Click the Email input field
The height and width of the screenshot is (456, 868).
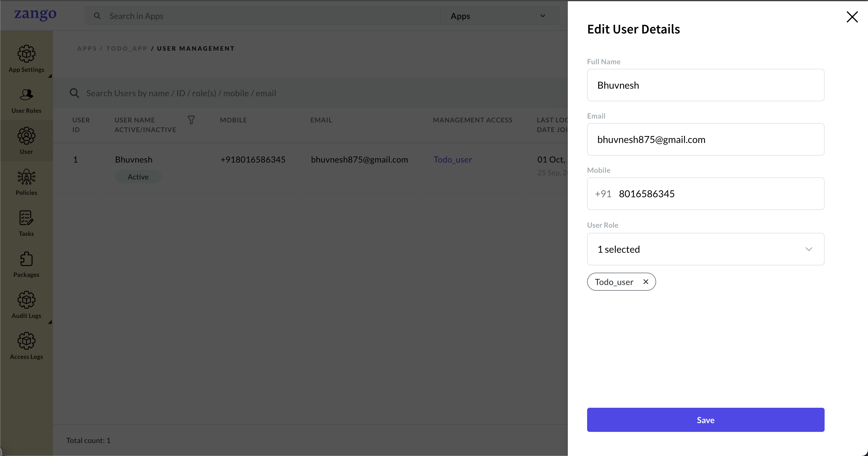tap(706, 139)
